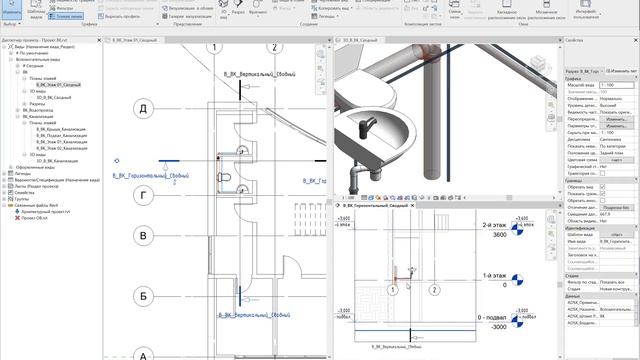
Task: Open the Выбор panel dropdown
Action: 12,24
